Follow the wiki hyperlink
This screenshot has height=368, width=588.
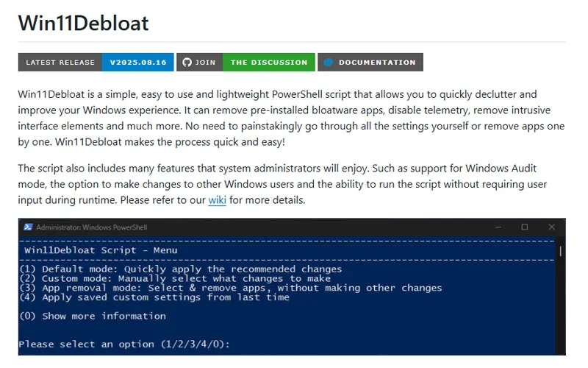tap(217, 200)
